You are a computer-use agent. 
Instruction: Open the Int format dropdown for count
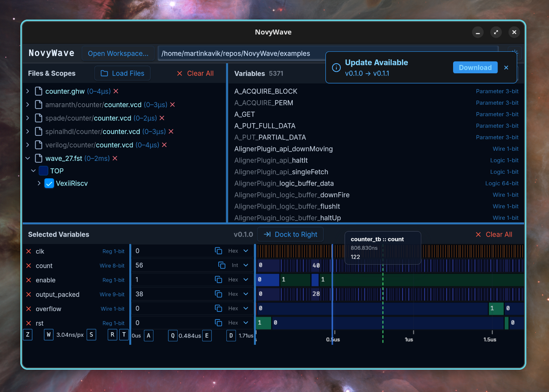[246, 265]
